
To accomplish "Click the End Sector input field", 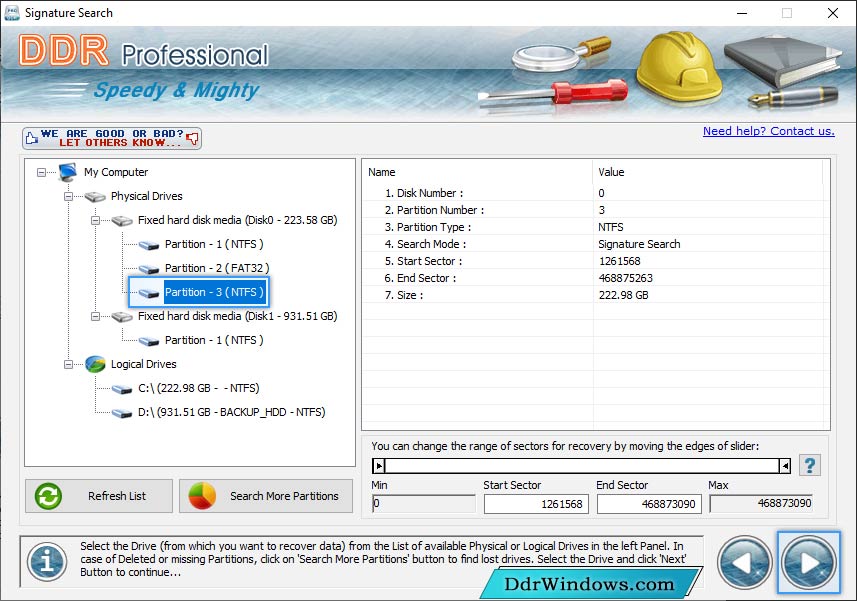I will coord(649,504).
